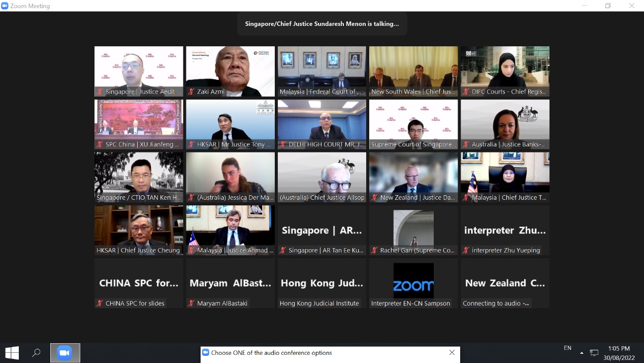This screenshot has width=644, height=363.
Task: Click muted mic icon on DIFC Courts tile
Action: click(466, 92)
